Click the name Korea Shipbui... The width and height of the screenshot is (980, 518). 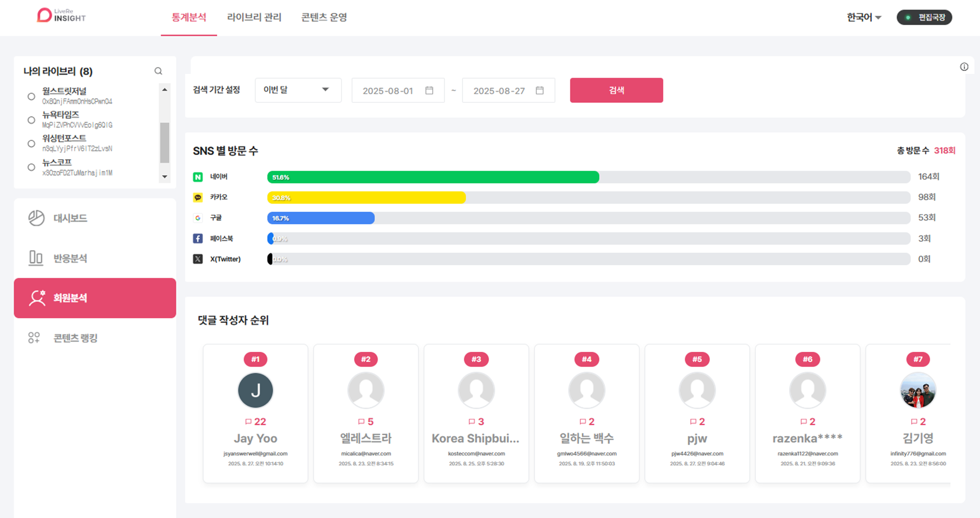(x=475, y=438)
